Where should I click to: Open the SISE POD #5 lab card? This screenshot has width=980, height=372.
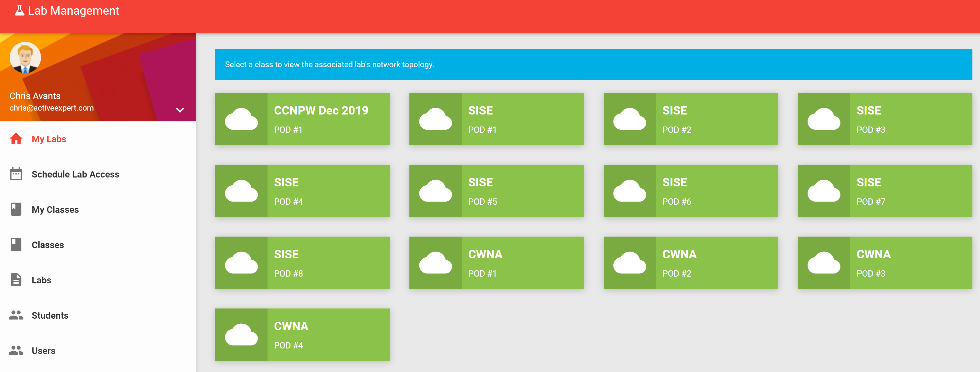point(496,191)
